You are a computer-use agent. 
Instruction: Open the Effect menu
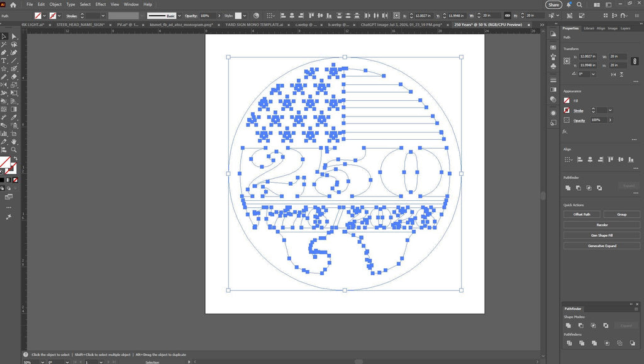pos(101,4)
